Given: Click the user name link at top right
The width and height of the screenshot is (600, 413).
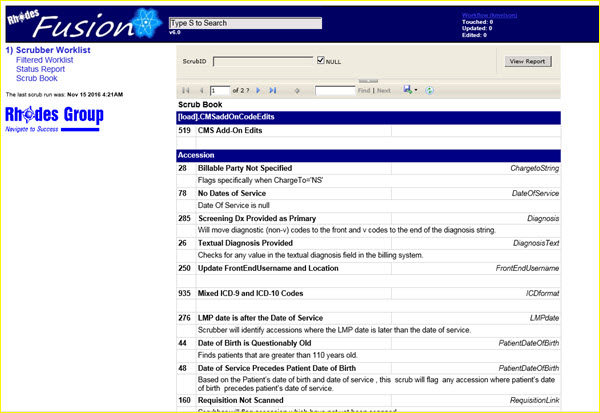Looking at the screenshot, I should [x=510, y=14].
